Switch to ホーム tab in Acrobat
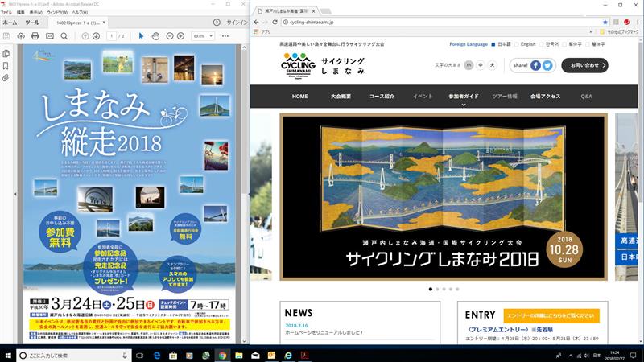This screenshot has width=644, height=362. point(10,23)
